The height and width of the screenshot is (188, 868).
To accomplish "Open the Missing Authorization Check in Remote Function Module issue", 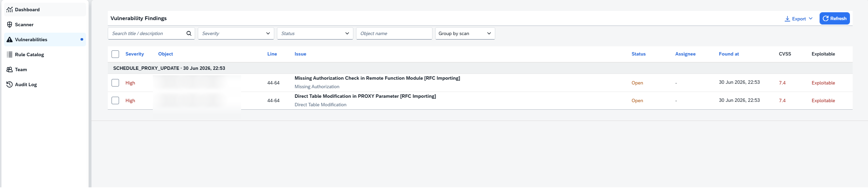I will tap(377, 78).
